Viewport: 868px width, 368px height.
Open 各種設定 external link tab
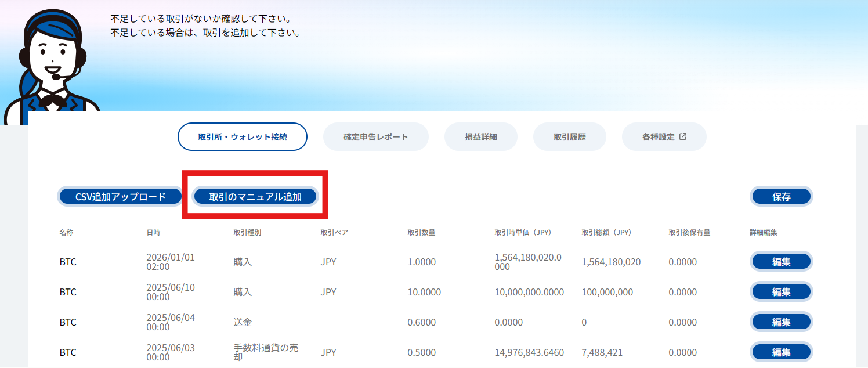(x=664, y=137)
